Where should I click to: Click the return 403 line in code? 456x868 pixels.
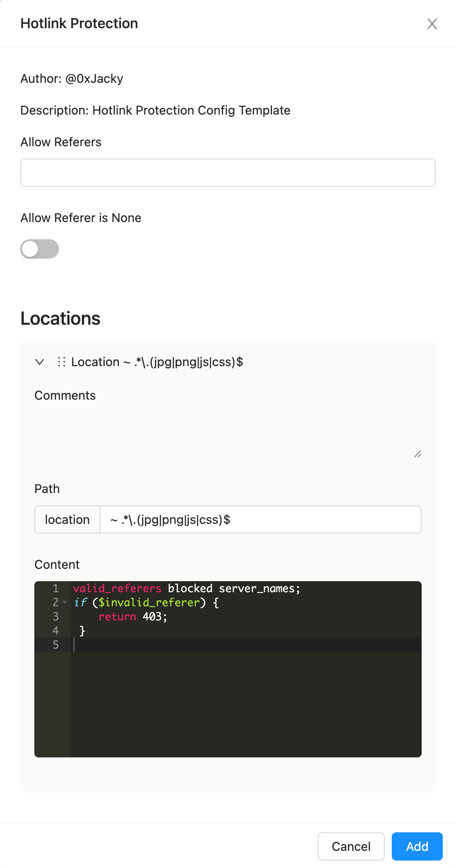coord(132,617)
